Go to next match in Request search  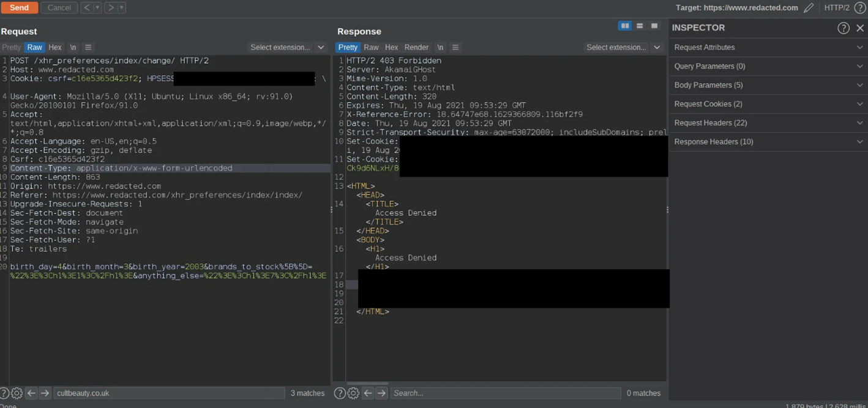point(45,393)
